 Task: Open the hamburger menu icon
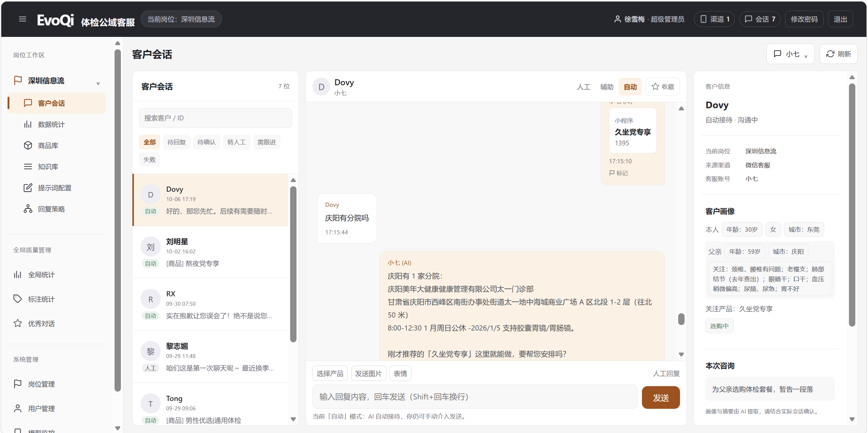pyautogui.click(x=23, y=19)
